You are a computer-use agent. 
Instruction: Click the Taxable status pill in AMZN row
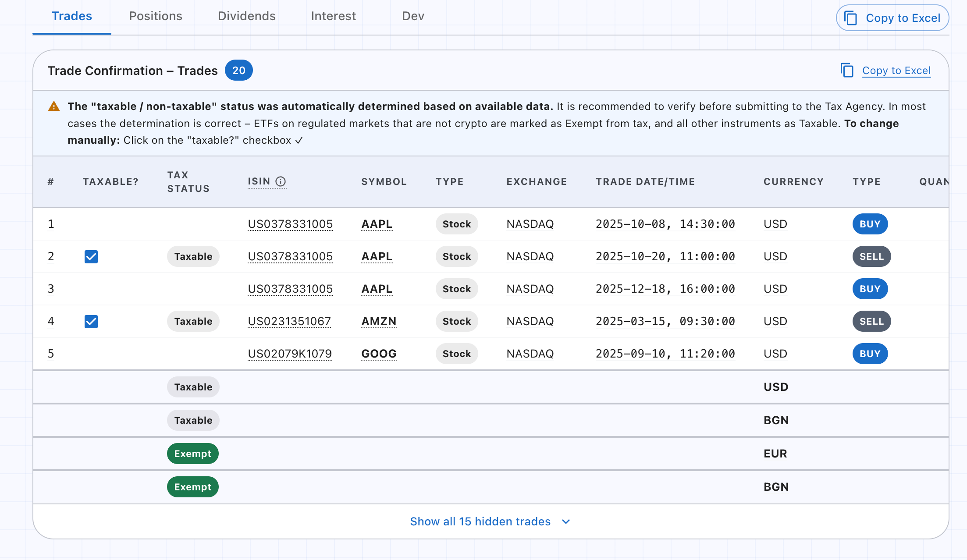tap(193, 321)
